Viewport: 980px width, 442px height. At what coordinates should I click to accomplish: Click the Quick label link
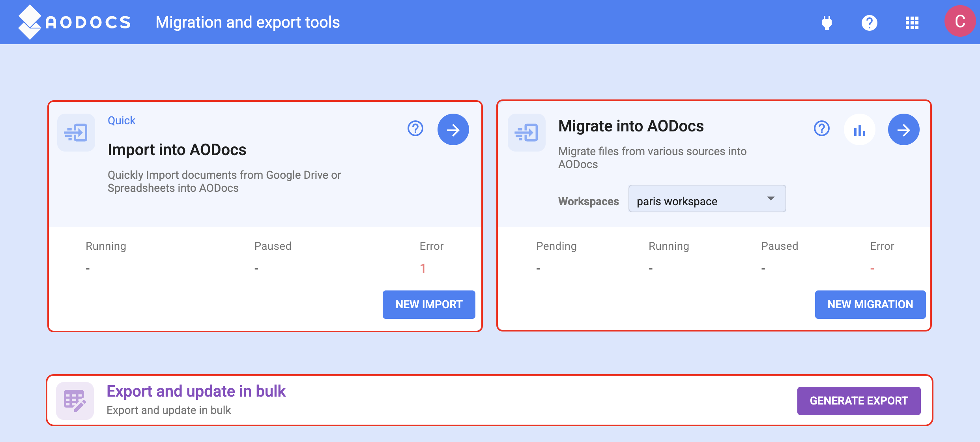[x=122, y=120]
